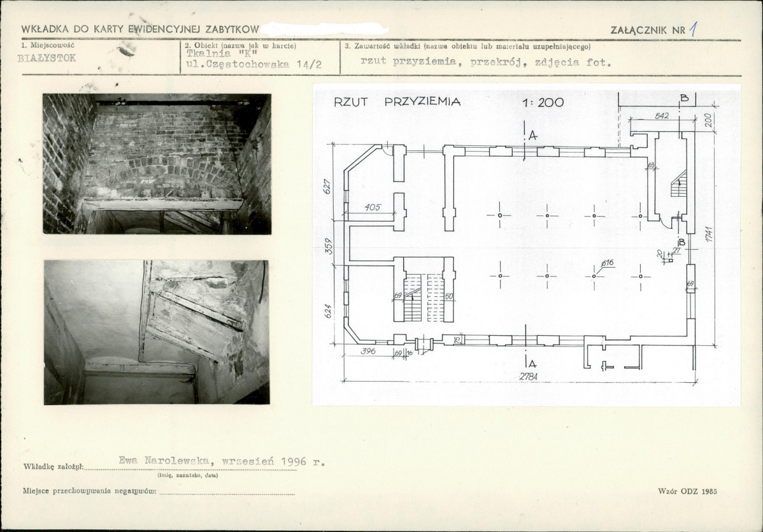763x532 pixels.
Task: Select the wooden ceiling beams photograph
Action: (x=157, y=332)
